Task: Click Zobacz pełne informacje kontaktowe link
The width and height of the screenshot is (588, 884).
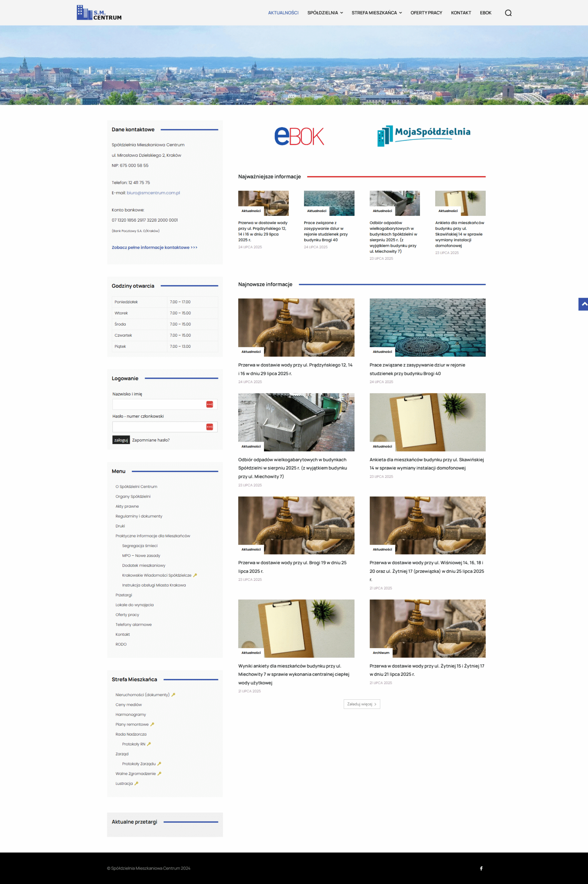Action: pyautogui.click(x=154, y=247)
